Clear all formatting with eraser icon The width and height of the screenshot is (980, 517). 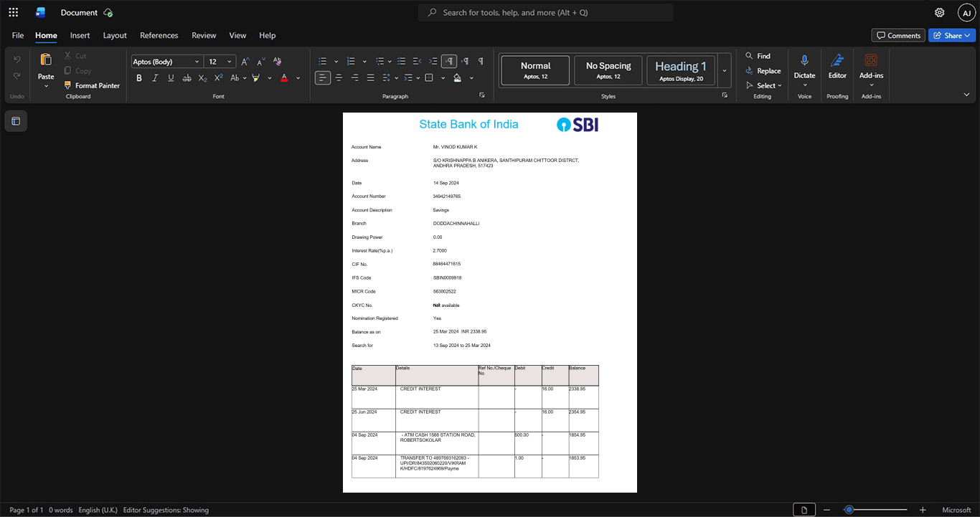pos(278,62)
